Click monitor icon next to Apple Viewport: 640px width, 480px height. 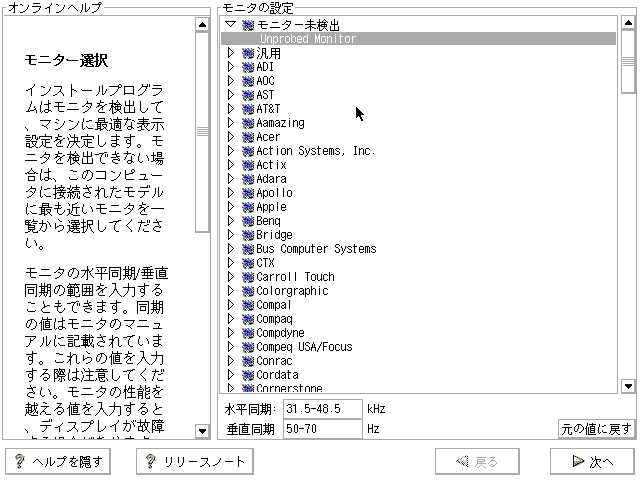click(x=248, y=207)
